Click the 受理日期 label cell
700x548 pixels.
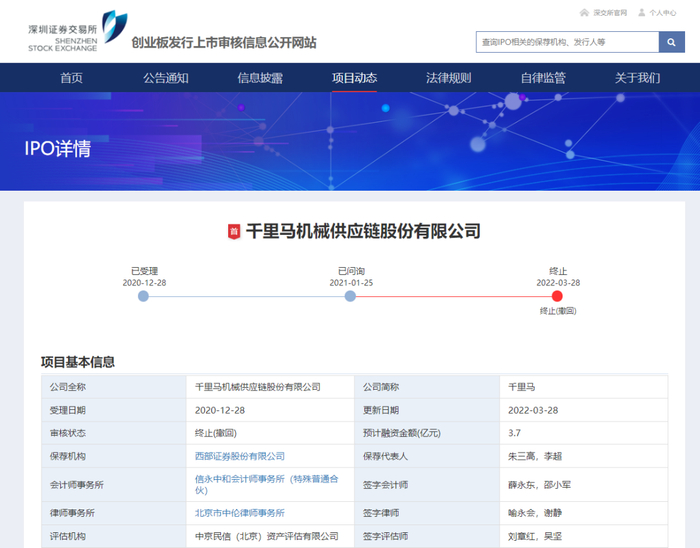point(113,410)
